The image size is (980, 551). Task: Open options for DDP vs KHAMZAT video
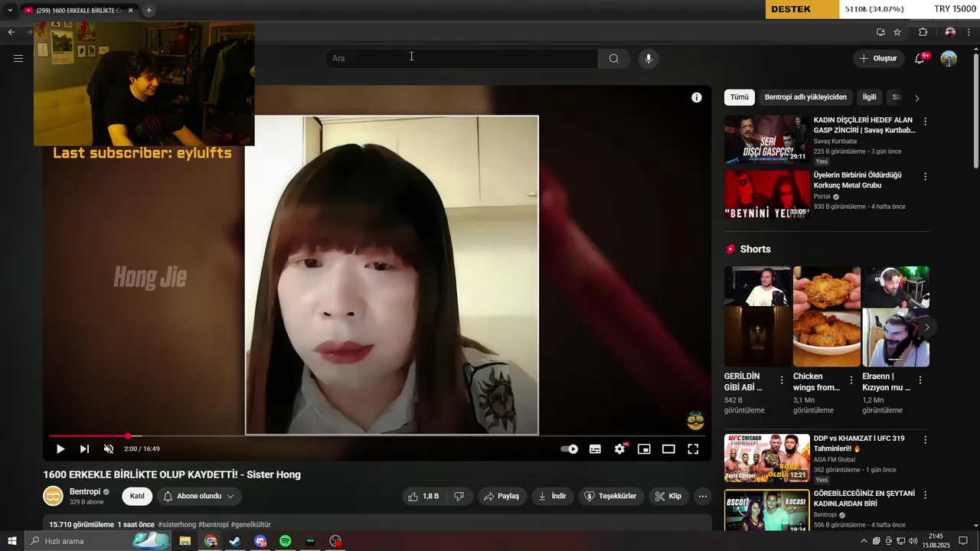point(925,440)
